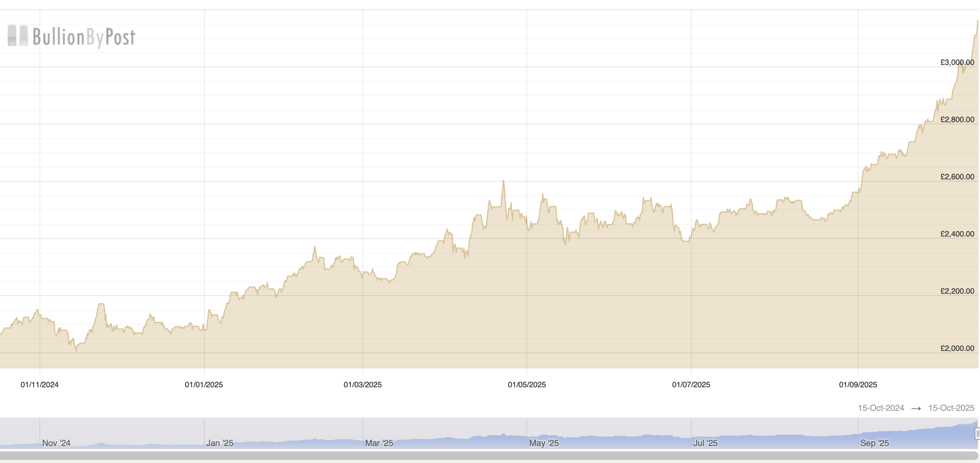Image resolution: width=980 pixels, height=463 pixels.
Task: Click the BullionByPost watermark text
Action: pos(83,37)
